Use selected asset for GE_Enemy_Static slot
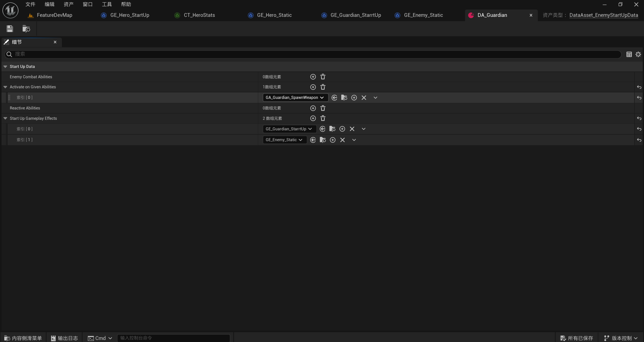The height and width of the screenshot is (342, 644). (313, 140)
